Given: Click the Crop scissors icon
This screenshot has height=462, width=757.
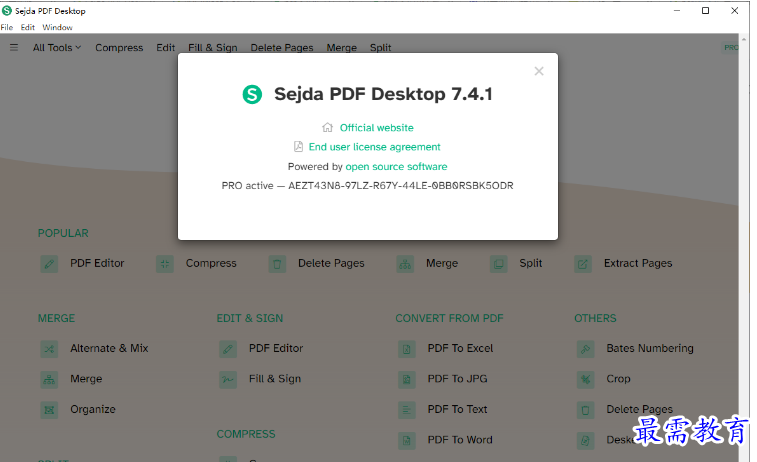Looking at the screenshot, I should point(585,379).
